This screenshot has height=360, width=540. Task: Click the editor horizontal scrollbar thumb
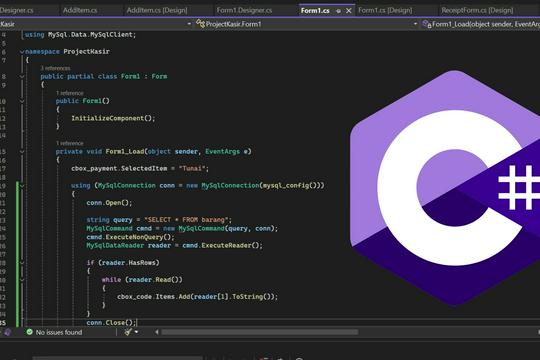[x=260, y=332]
